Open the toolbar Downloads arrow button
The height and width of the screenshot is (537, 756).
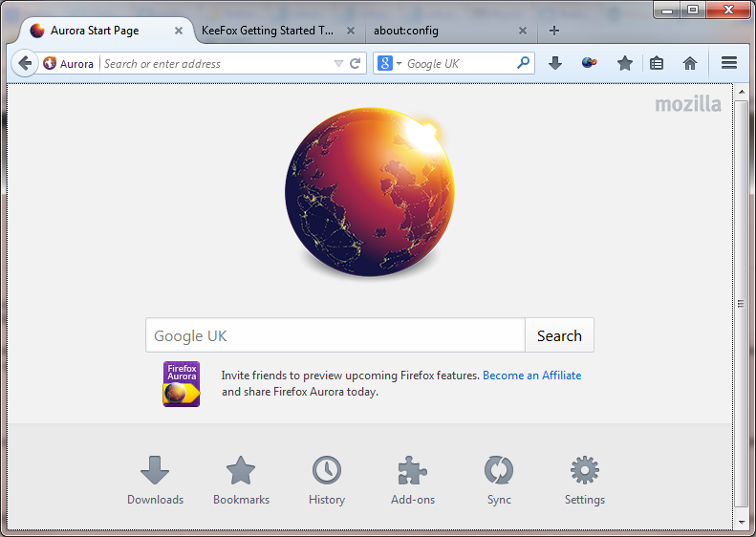pos(555,63)
